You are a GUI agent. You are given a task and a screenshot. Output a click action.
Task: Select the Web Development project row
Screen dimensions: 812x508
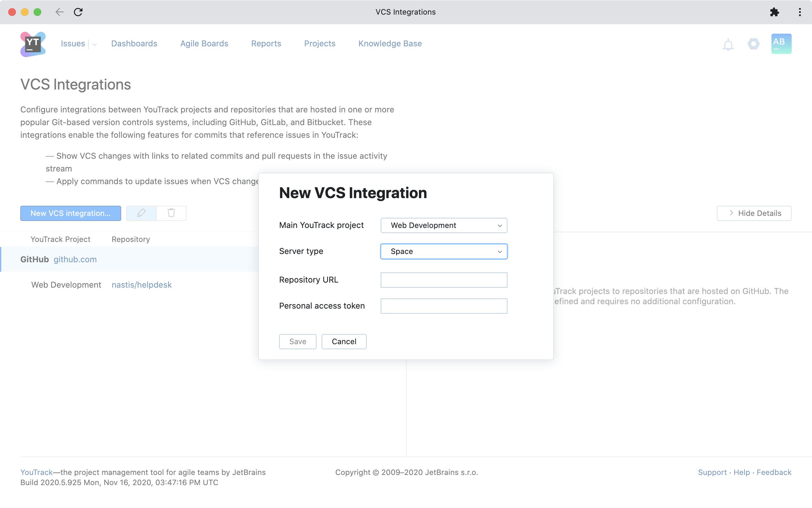[129, 284]
